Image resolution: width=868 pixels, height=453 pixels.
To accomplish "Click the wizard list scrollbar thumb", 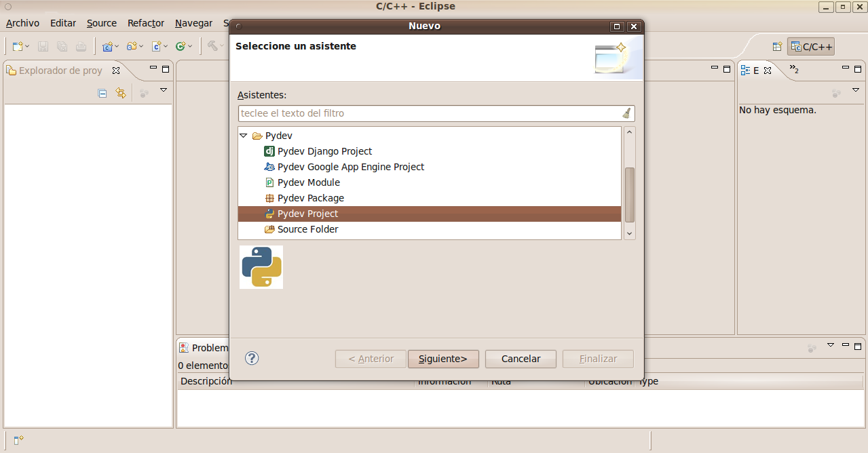I will (630, 195).
